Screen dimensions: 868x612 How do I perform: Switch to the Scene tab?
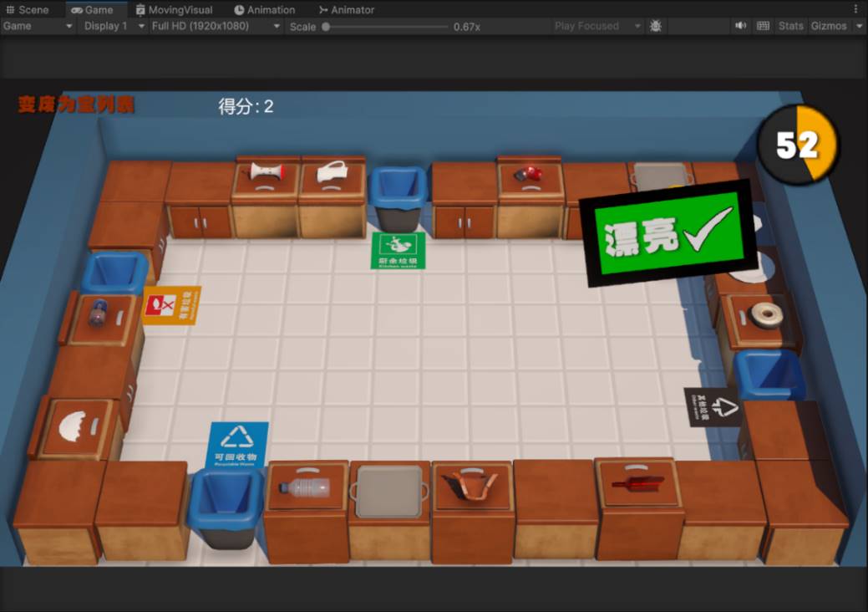28,9
